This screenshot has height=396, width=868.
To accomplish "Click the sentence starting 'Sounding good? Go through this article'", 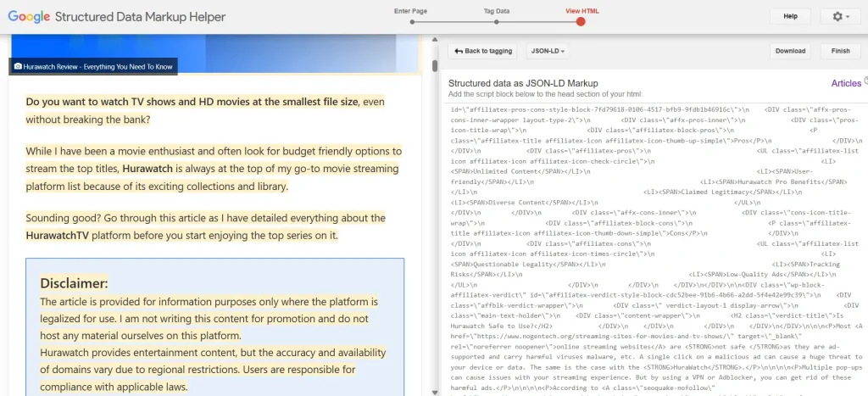I will (205, 226).
